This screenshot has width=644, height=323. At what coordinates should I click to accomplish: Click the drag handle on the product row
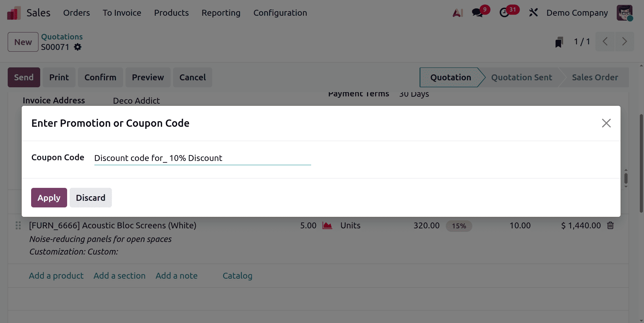(x=18, y=225)
